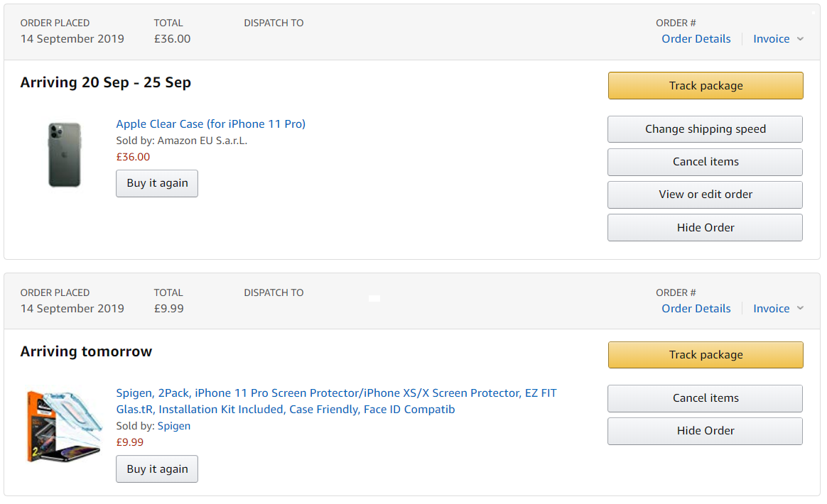Expand Invoice dropdown arrow on first order
Viewport: 827px width, 504px height.
click(x=799, y=39)
